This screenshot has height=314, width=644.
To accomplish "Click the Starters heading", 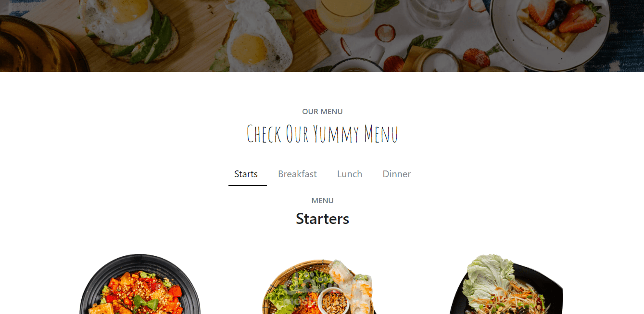I will 322,219.
